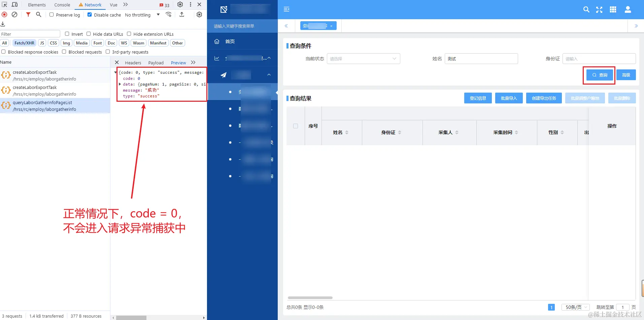
Task: Open network search magnifier
Action: (x=39, y=14)
